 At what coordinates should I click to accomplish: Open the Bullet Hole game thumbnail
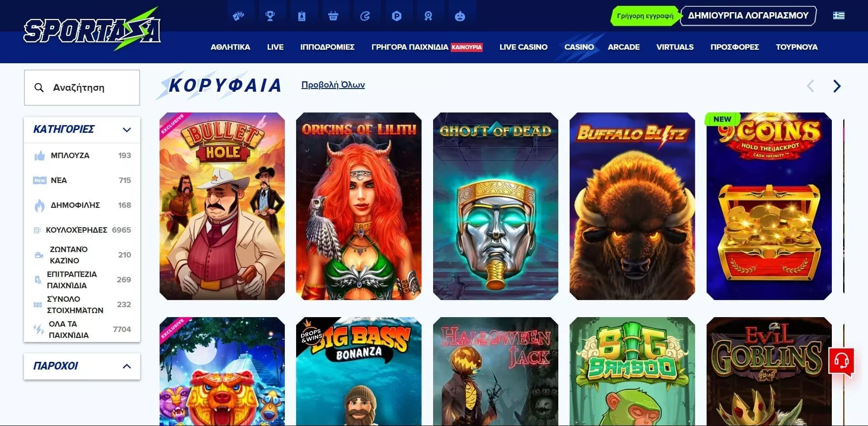(222, 206)
